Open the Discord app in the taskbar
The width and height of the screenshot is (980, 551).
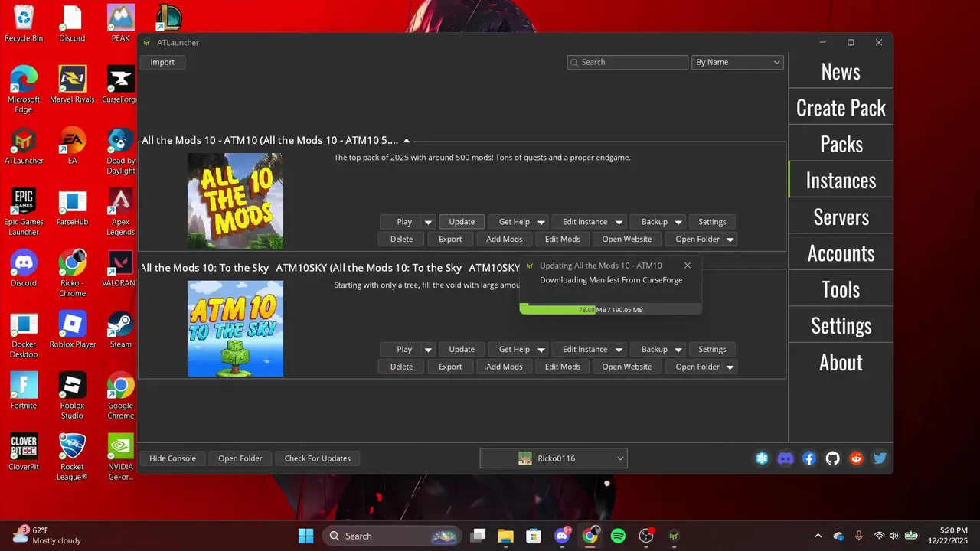562,536
